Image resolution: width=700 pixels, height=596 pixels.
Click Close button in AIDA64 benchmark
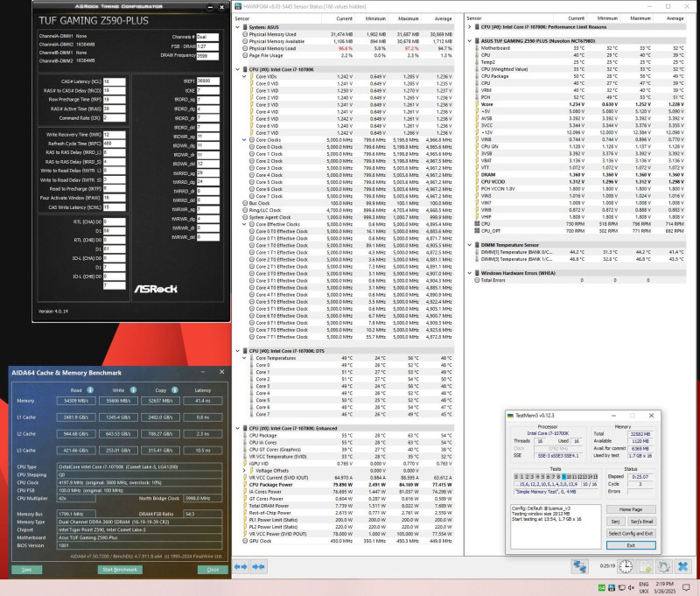coord(213,570)
